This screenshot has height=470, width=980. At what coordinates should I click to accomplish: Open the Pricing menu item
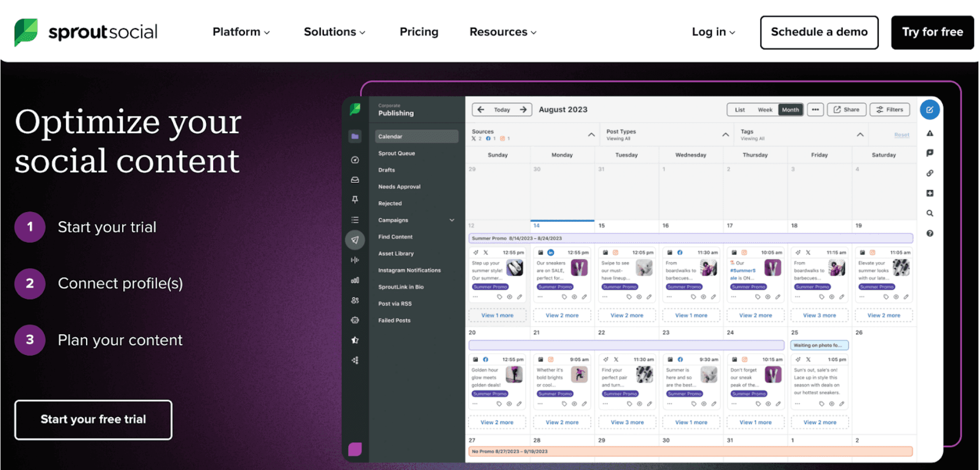(x=418, y=32)
